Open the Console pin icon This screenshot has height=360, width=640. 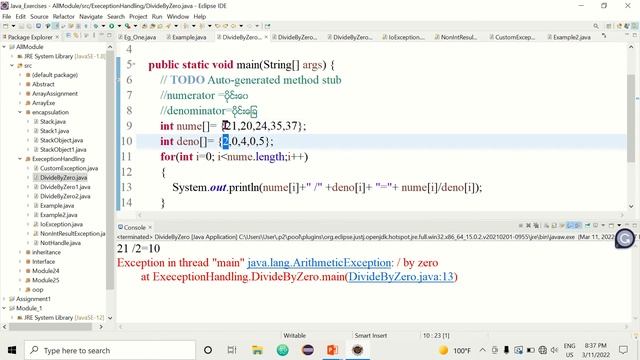point(588,226)
